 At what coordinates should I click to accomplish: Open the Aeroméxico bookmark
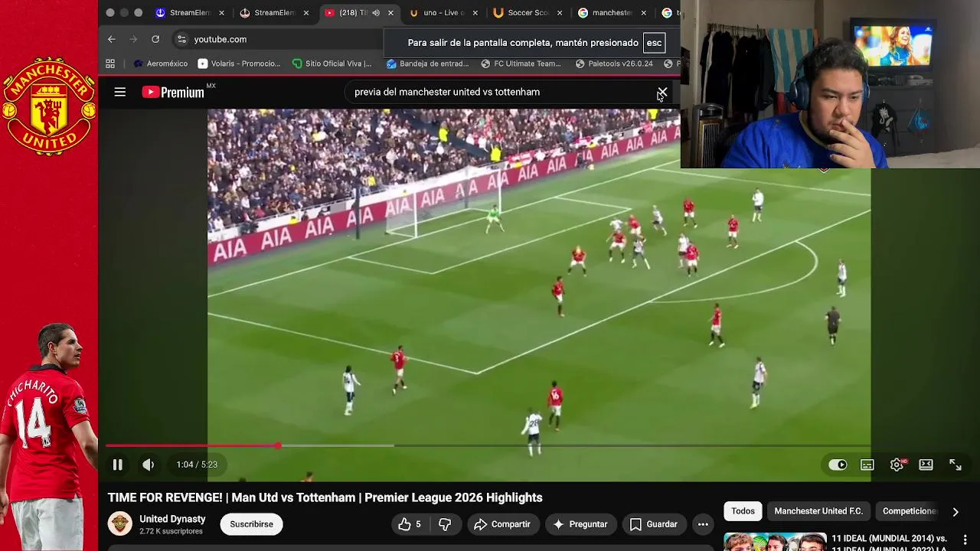(x=160, y=64)
